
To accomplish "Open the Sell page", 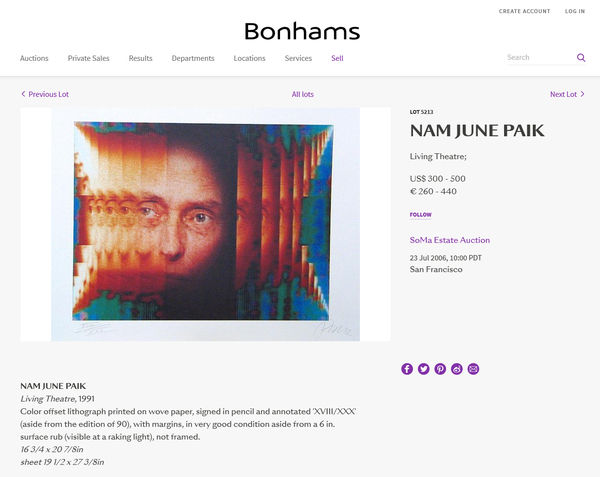I will 337,58.
